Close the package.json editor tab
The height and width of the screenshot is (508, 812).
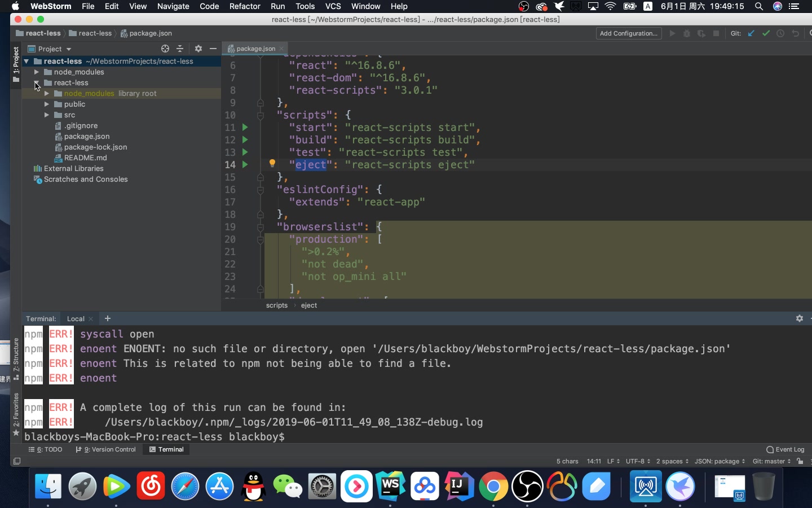[x=281, y=49]
